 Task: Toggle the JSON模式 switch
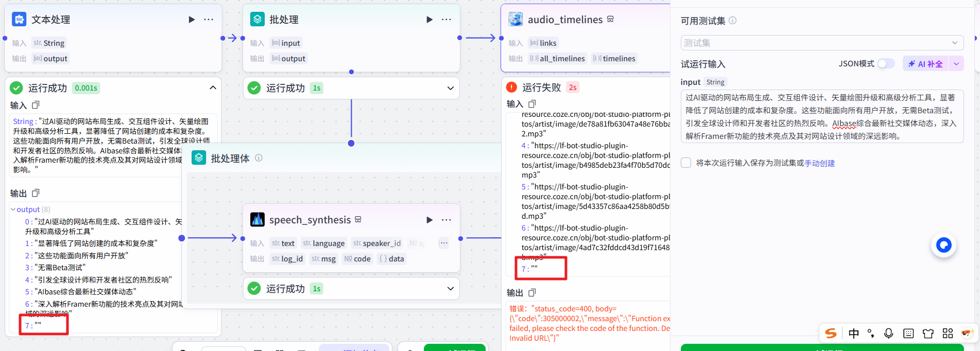pyautogui.click(x=886, y=64)
